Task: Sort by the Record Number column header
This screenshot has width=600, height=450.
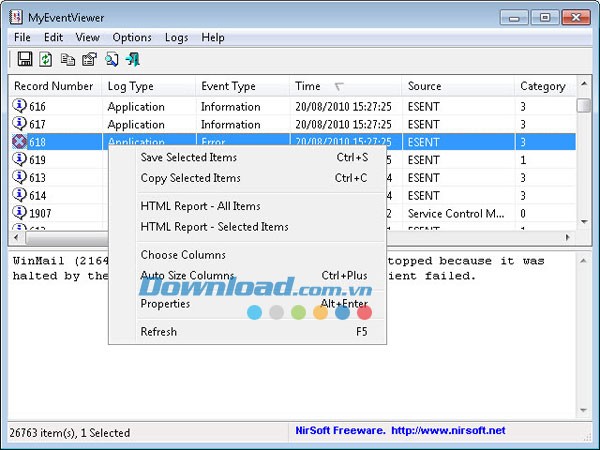Action: point(55,86)
